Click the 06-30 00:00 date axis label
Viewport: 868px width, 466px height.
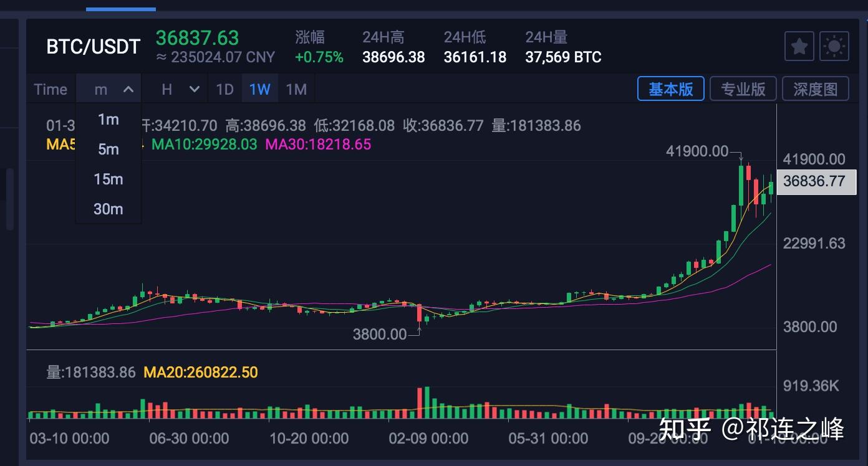click(189, 439)
